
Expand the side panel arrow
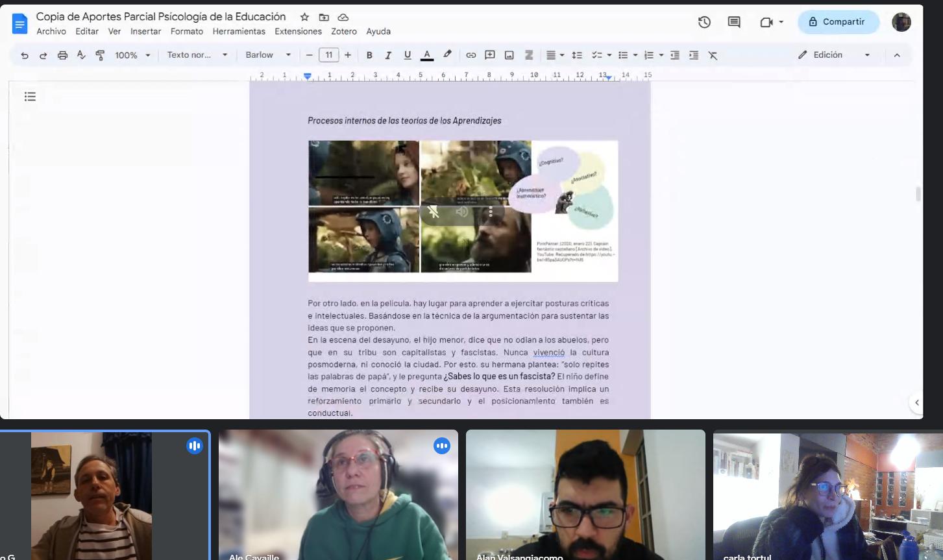point(916,402)
